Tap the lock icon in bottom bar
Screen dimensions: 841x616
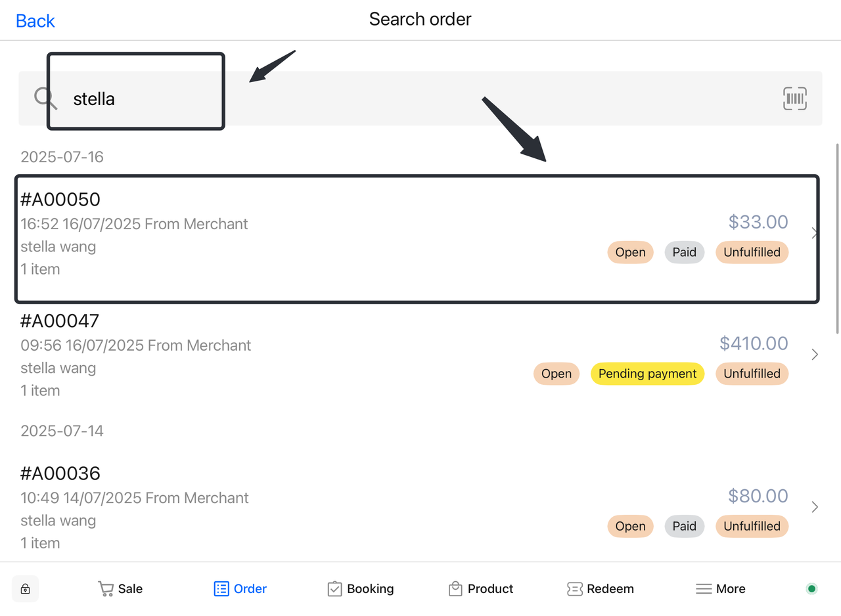click(26, 589)
